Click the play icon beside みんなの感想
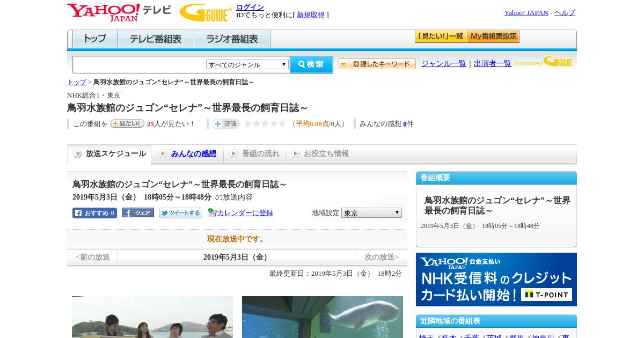 coord(163,154)
